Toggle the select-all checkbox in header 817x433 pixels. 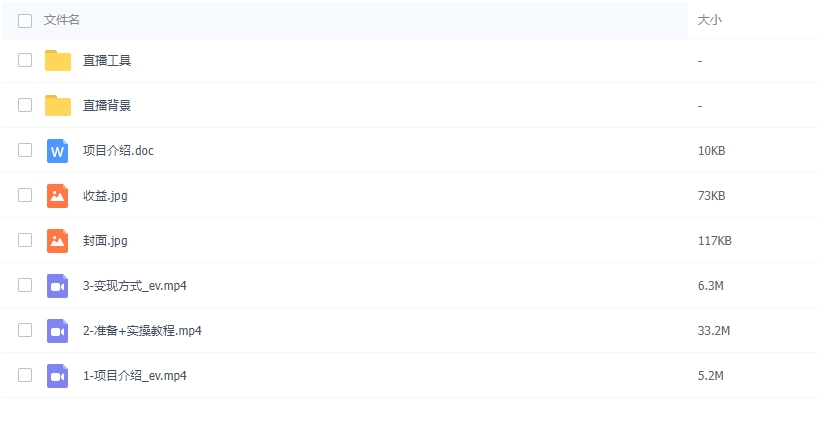pos(25,20)
